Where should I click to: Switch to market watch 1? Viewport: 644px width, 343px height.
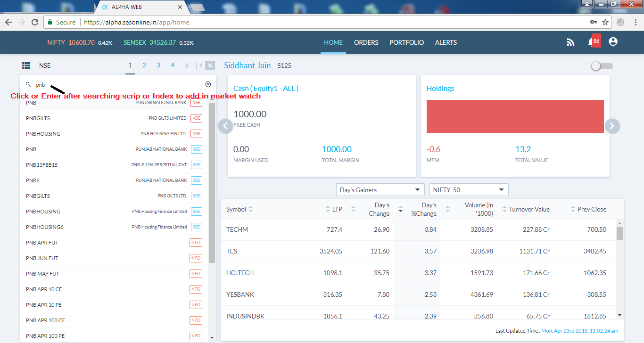[x=130, y=65]
